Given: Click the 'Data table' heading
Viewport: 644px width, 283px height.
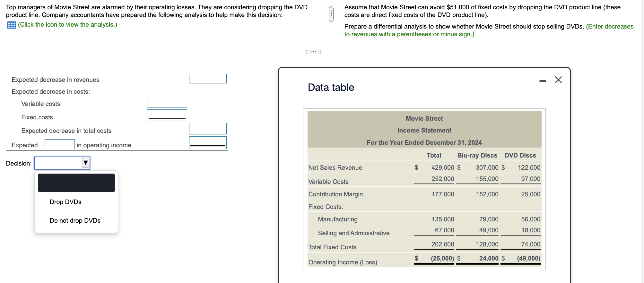Looking at the screenshot, I should pos(331,87).
